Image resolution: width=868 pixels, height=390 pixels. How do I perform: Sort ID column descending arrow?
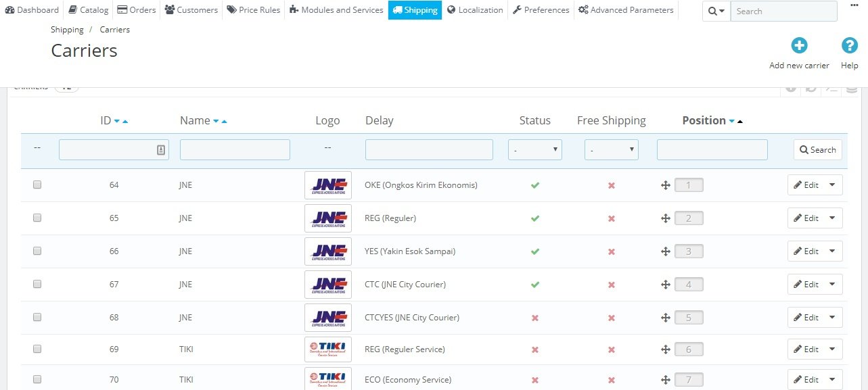click(x=117, y=122)
